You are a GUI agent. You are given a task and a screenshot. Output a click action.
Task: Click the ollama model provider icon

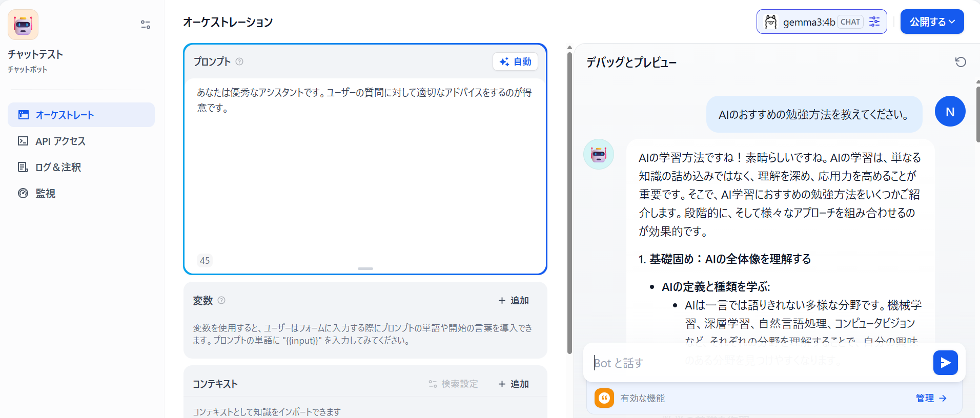[x=770, y=22]
